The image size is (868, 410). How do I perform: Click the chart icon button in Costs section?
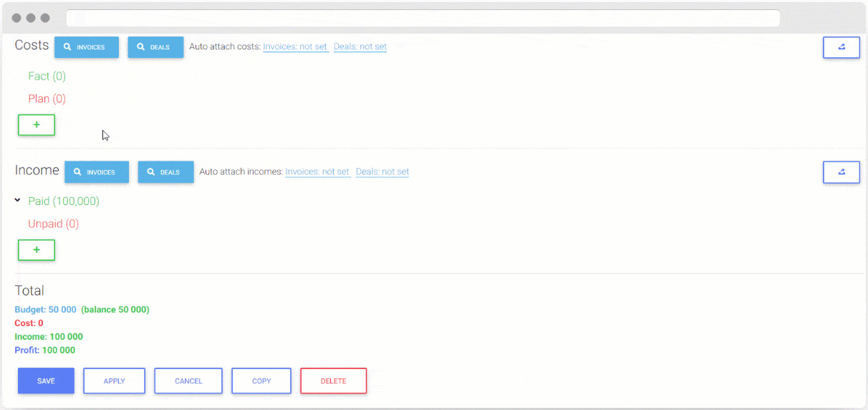pyautogui.click(x=841, y=47)
